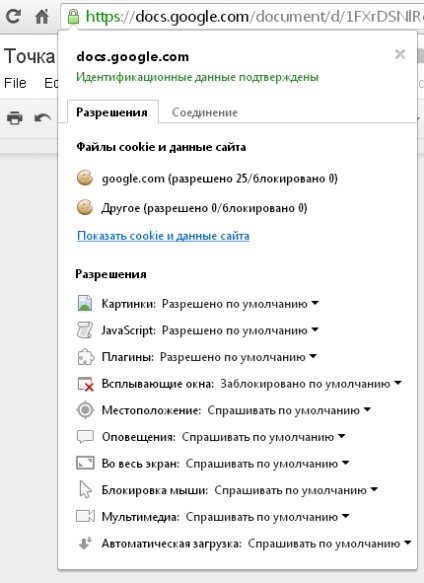Reload the page with the browser refresh icon
This screenshot has height=583, width=424.
(13, 16)
